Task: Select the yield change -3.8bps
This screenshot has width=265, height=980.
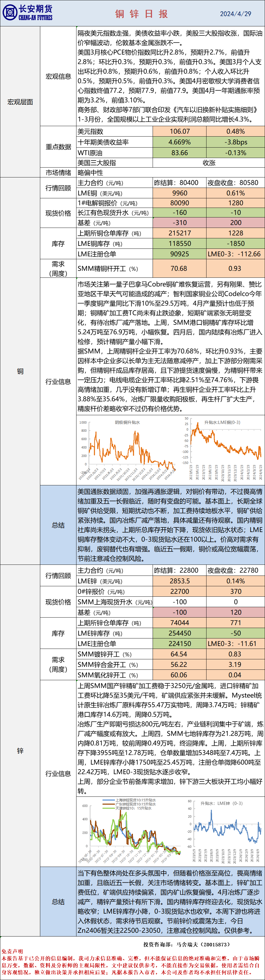Action: [236, 142]
